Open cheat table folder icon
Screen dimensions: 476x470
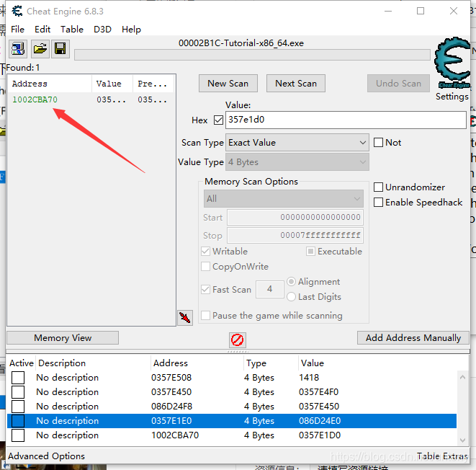[x=40, y=48]
